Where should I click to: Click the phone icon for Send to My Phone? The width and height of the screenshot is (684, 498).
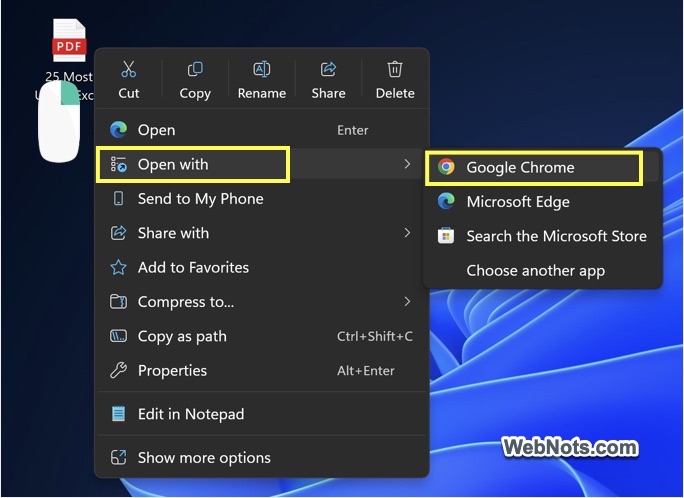pyautogui.click(x=118, y=199)
